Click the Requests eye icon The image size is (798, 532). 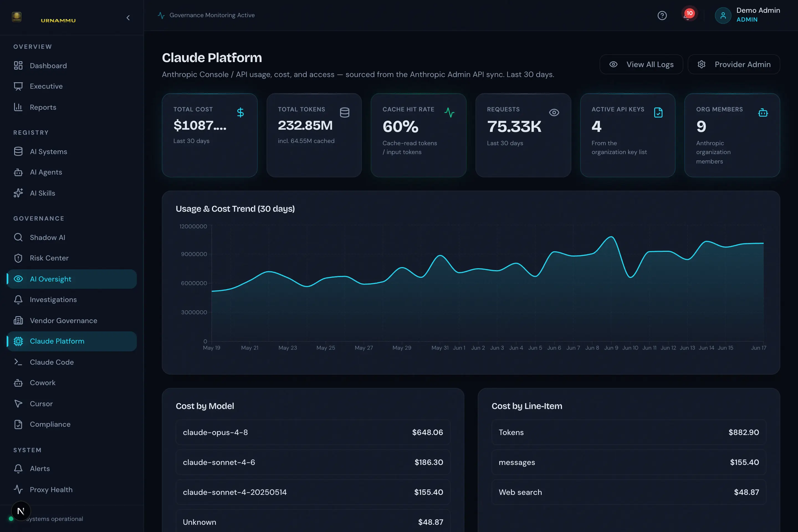[x=554, y=112]
